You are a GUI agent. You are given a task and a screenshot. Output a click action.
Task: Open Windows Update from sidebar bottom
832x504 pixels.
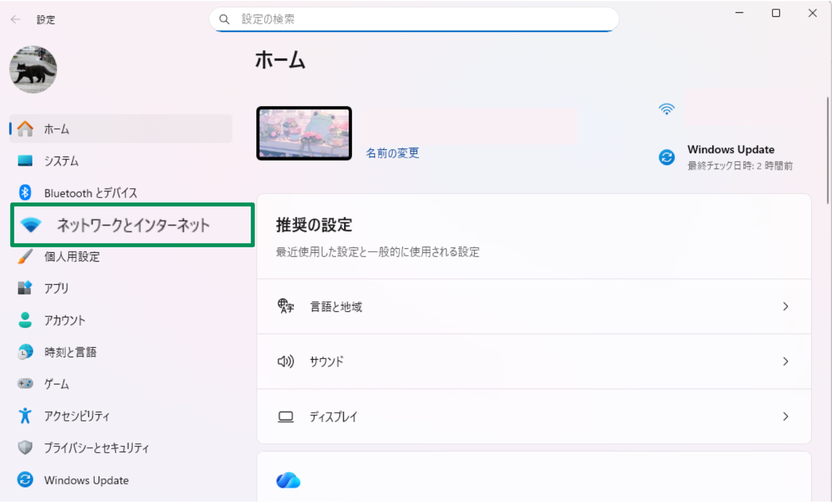(86, 480)
